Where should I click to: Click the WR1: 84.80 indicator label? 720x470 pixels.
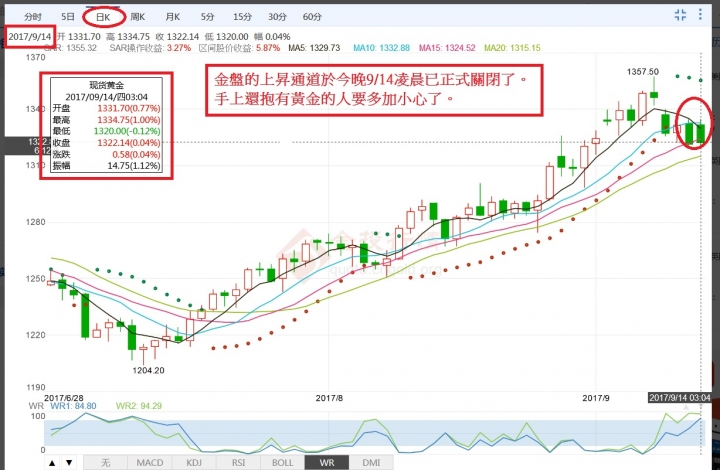73,406
